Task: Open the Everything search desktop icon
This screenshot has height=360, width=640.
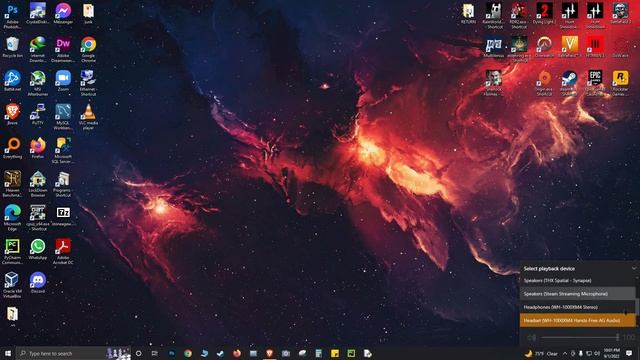Action: 12,148
